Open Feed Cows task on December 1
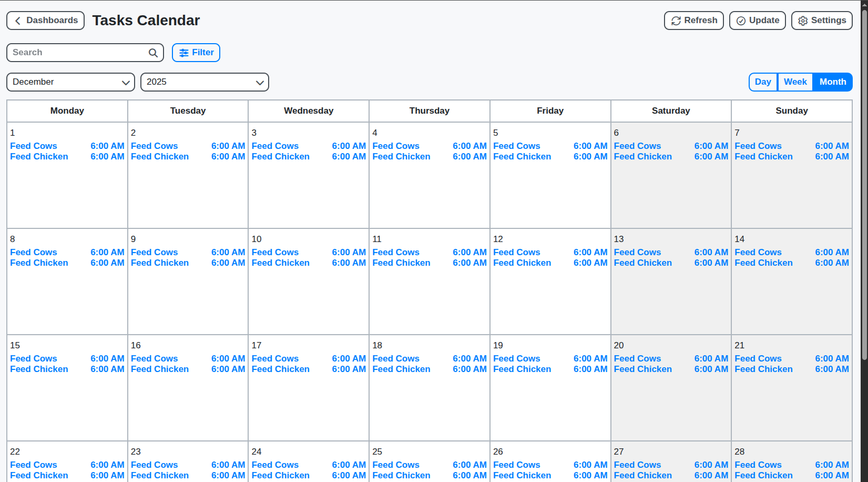The height and width of the screenshot is (482, 868). pyautogui.click(x=34, y=146)
